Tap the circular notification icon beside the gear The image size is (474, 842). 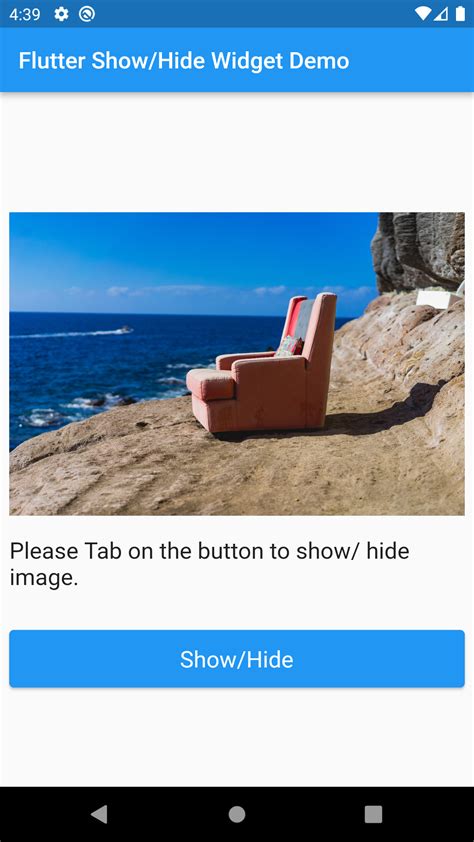click(x=86, y=14)
